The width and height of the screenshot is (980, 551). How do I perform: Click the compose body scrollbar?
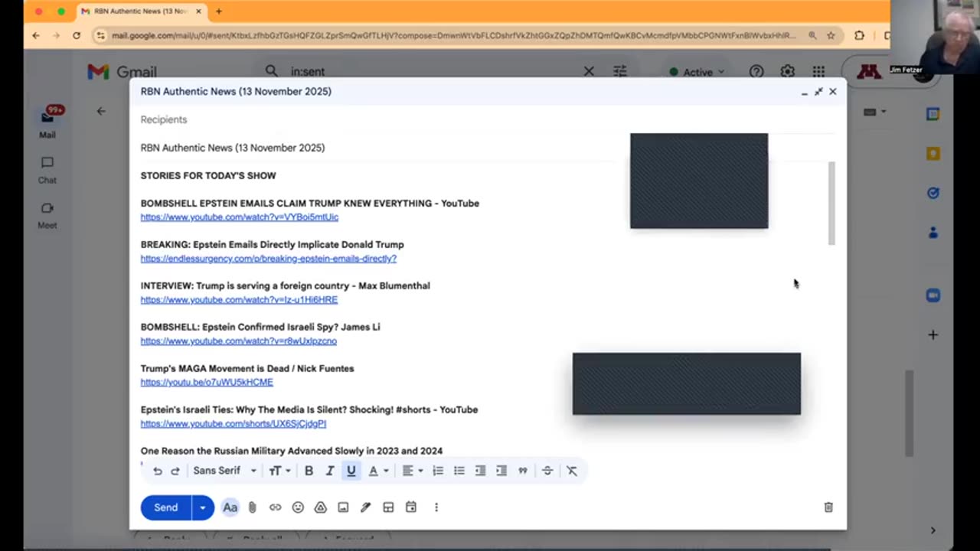coord(831,204)
